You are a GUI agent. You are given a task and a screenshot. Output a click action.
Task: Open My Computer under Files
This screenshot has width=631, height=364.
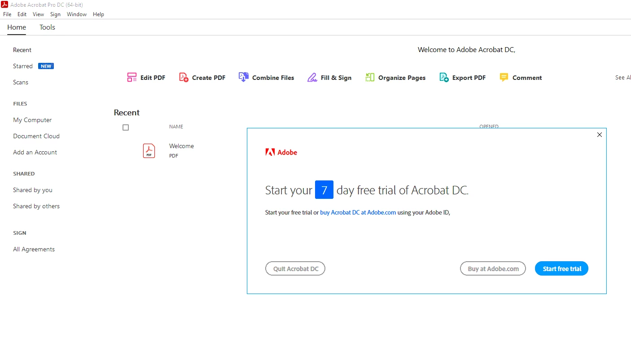tap(32, 120)
